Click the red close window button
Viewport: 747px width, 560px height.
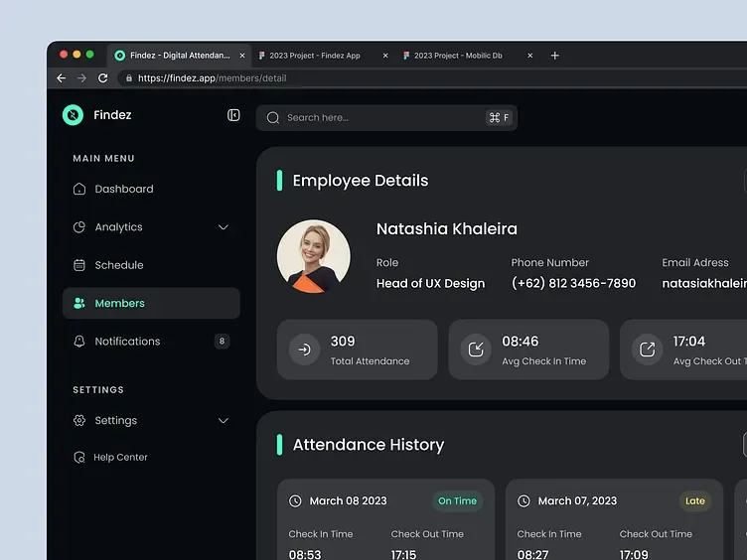coord(64,55)
